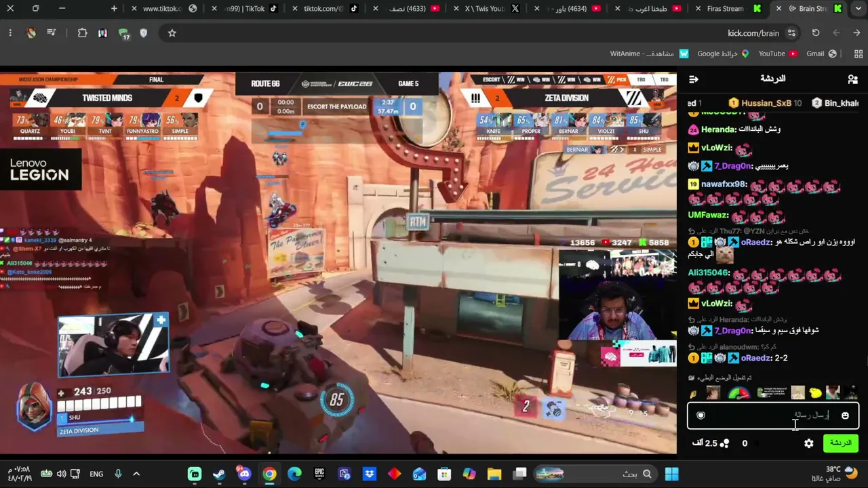
Task: Open Task View on the taskbar
Action: pos(520,474)
